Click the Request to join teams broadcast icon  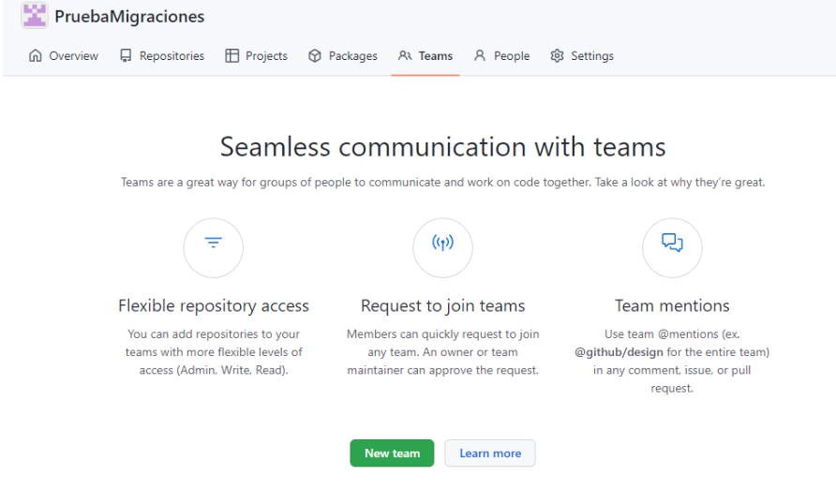pyautogui.click(x=442, y=243)
